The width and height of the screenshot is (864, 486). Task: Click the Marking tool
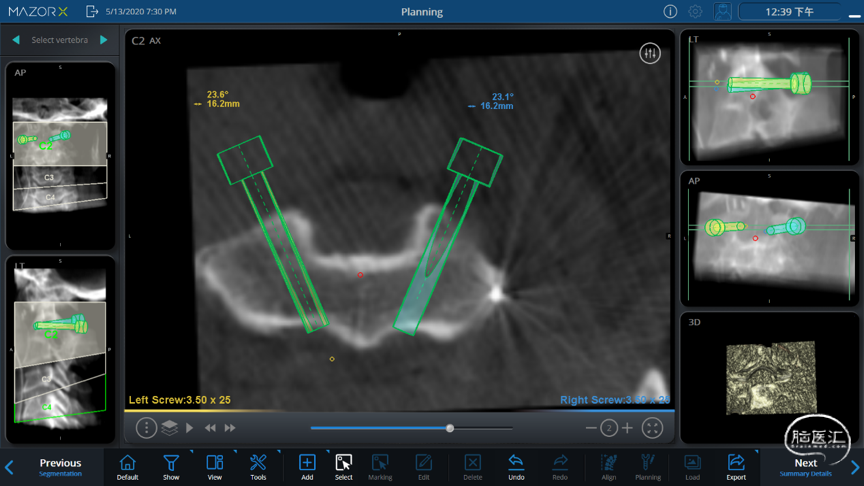[x=380, y=467]
